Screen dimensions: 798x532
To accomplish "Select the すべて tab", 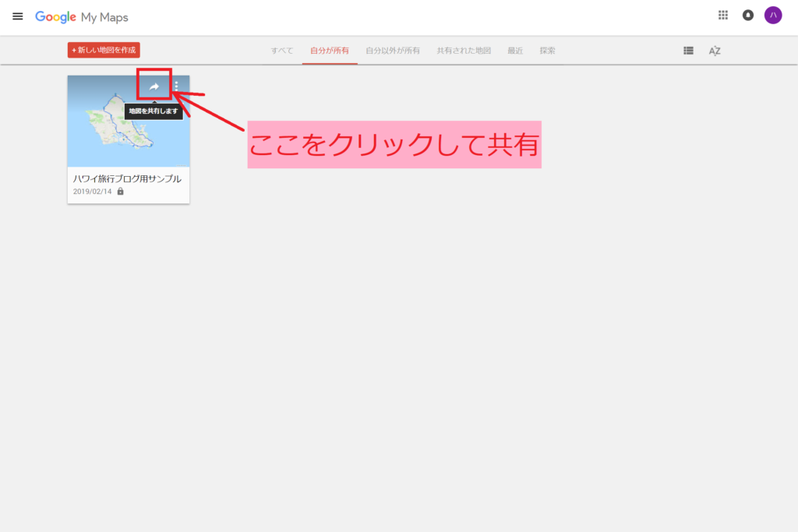I will (x=281, y=51).
